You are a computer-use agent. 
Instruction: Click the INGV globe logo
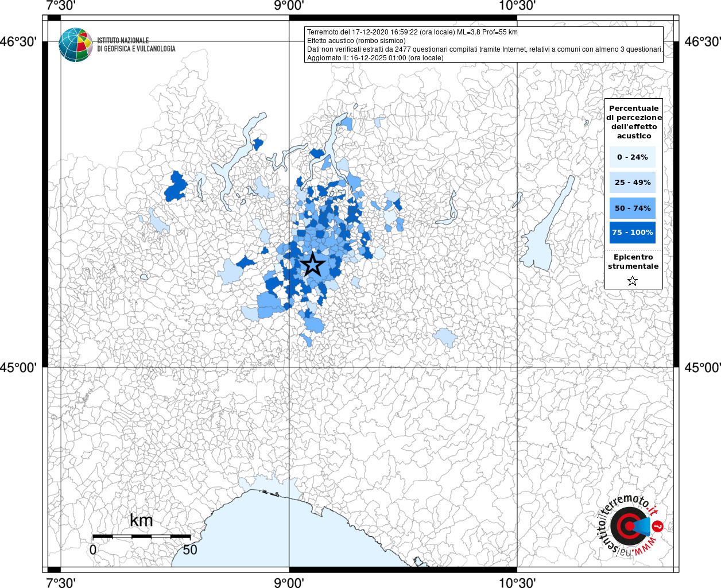pos(75,45)
